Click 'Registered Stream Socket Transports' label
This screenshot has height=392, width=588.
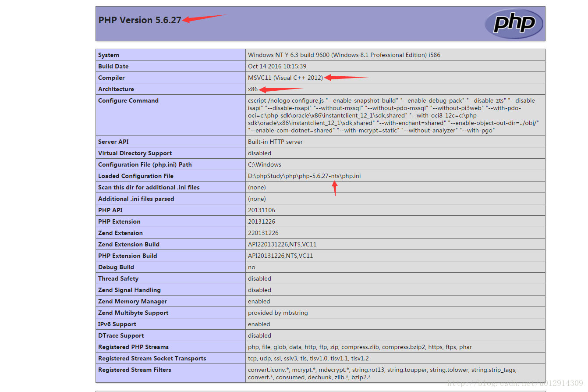pos(152,358)
